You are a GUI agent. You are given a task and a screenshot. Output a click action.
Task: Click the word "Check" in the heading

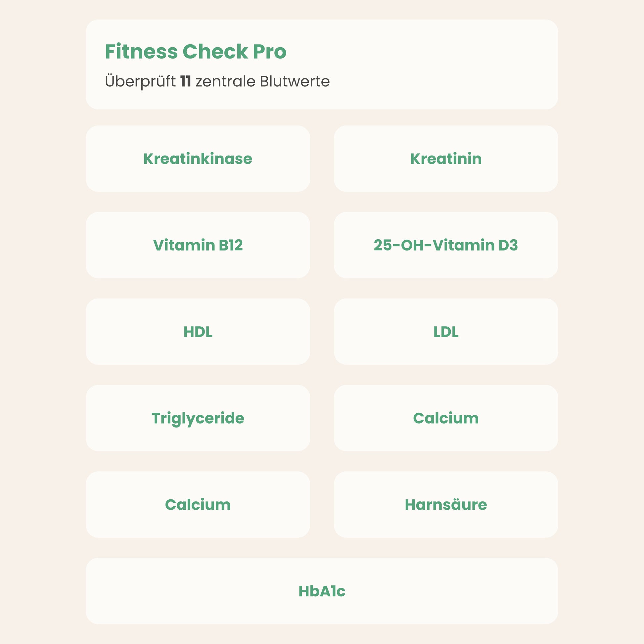point(215,52)
